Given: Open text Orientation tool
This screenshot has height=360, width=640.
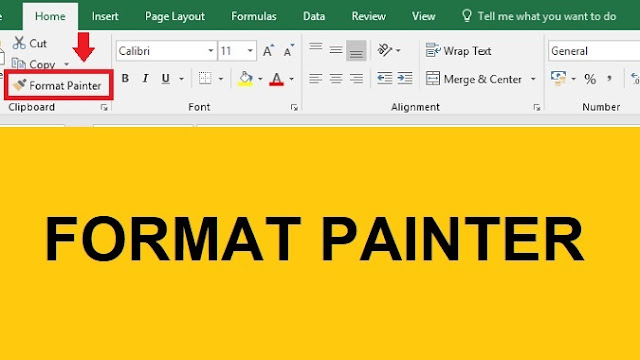Looking at the screenshot, I should (384, 50).
